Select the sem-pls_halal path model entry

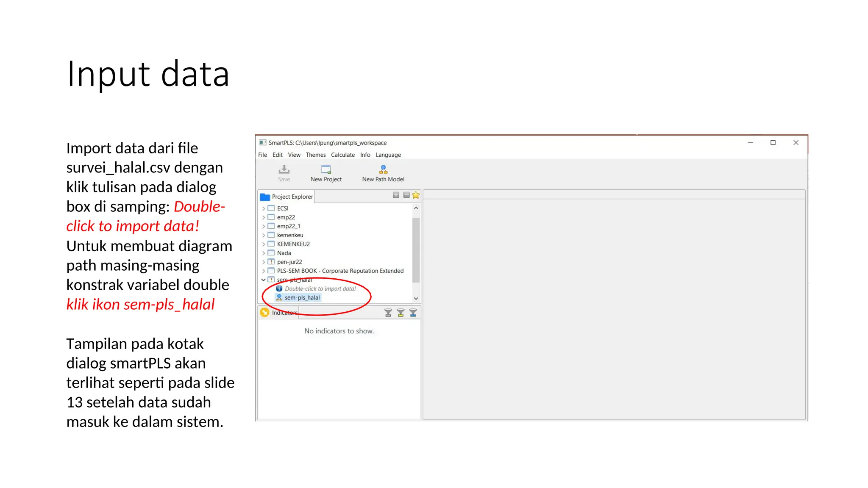302,298
